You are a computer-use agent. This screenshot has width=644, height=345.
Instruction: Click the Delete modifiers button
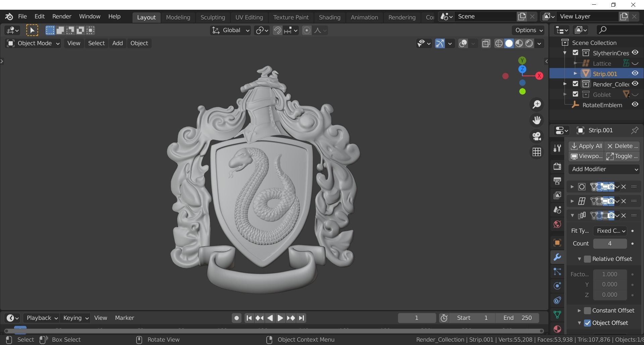622,146
